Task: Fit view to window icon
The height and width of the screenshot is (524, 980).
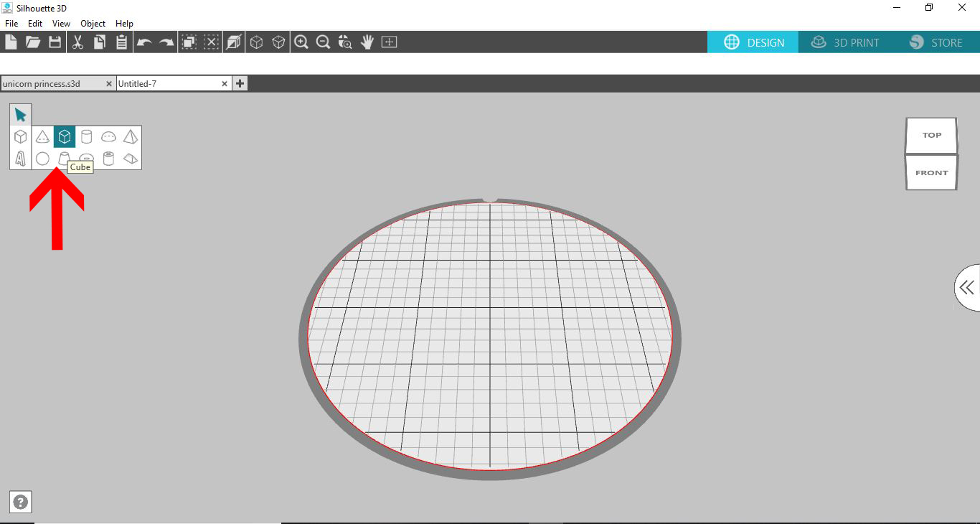Action: pyautogui.click(x=389, y=42)
